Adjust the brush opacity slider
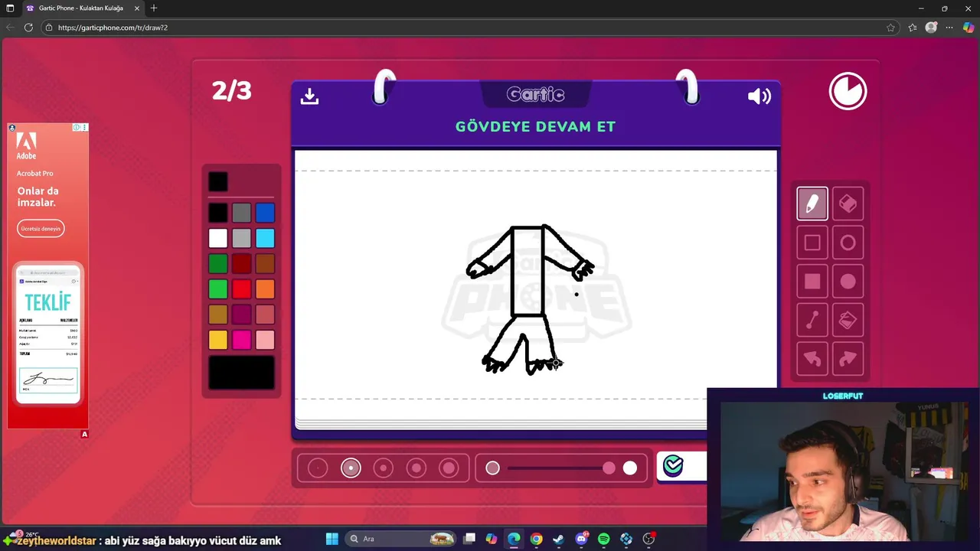This screenshot has width=980, height=551. (x=561, y=468)
